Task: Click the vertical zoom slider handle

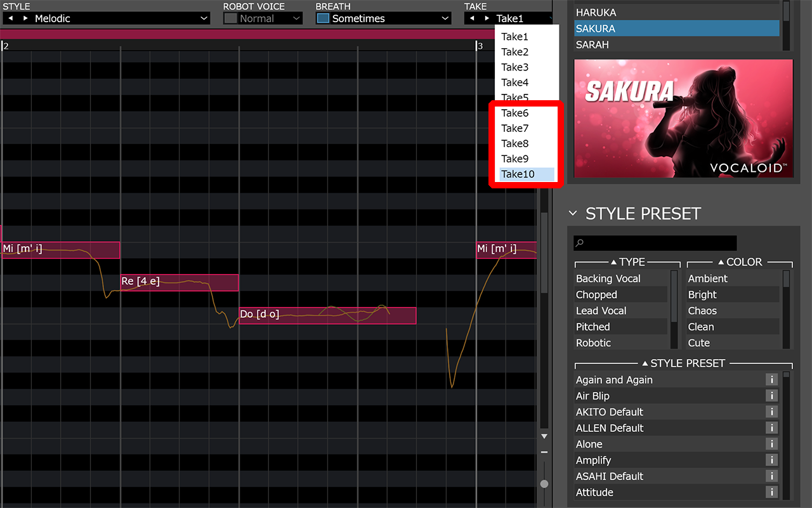Action: tap(544, 483)
